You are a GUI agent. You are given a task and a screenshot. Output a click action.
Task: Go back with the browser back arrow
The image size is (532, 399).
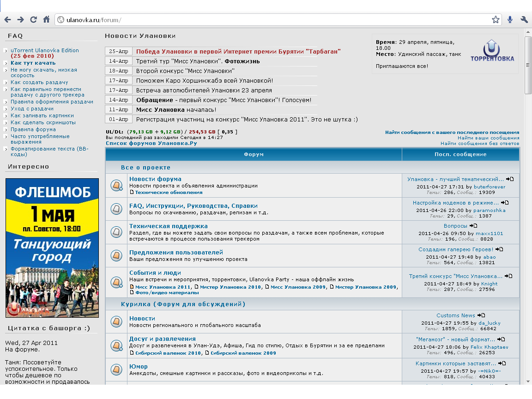(x=7, y=20)
